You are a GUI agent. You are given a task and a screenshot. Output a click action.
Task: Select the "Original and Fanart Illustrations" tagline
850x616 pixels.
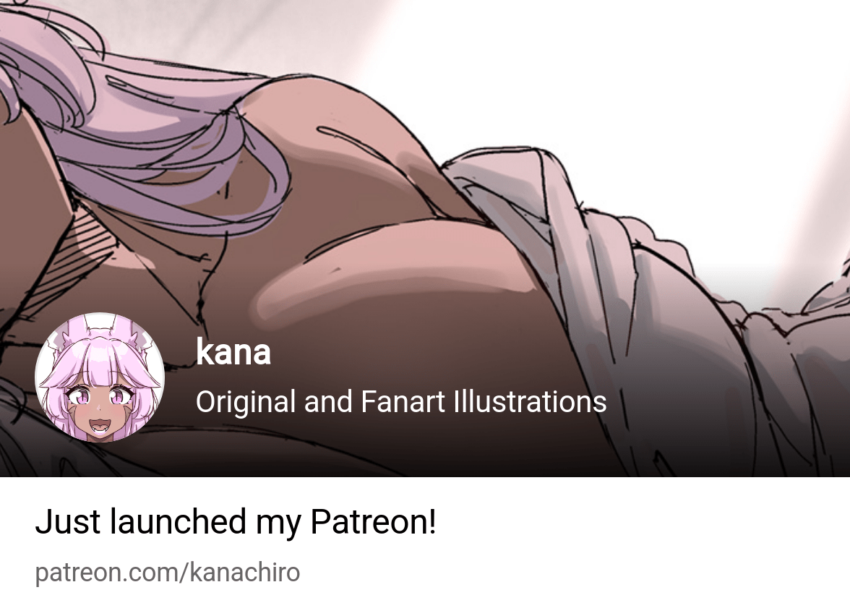click(x=401, y=402)
